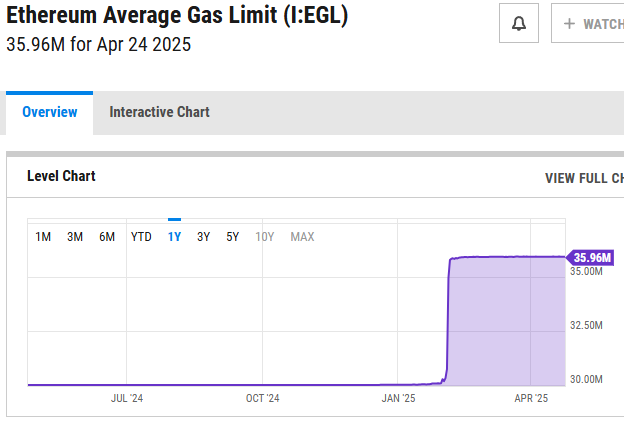Viewport: 624px width, 428px height.
Task: Click the Ethereum Average Gas Limit title
Action: (x=177, y=18)
